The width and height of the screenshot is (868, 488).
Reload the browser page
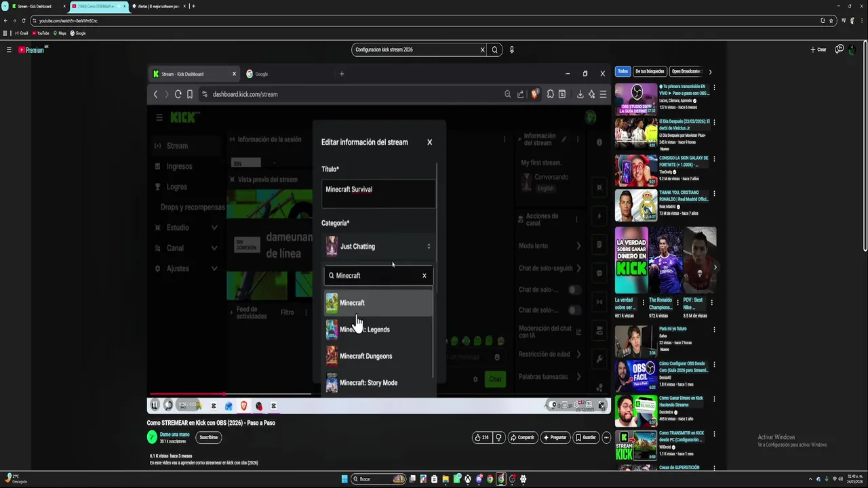[24, 20]
